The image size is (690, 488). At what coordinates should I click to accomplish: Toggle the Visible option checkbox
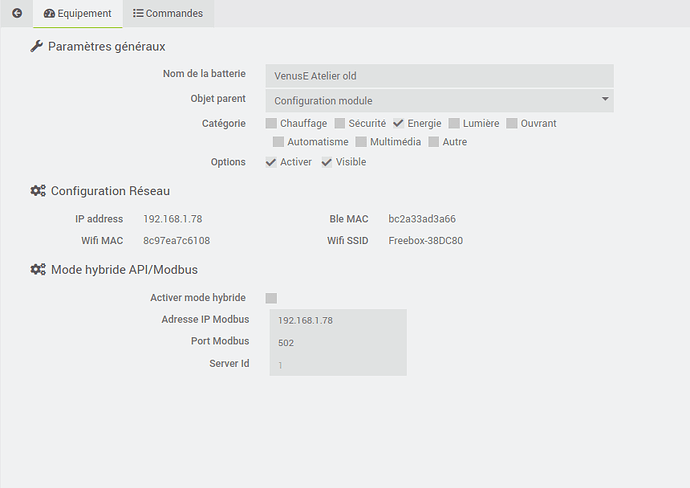(x=327, y=162)
